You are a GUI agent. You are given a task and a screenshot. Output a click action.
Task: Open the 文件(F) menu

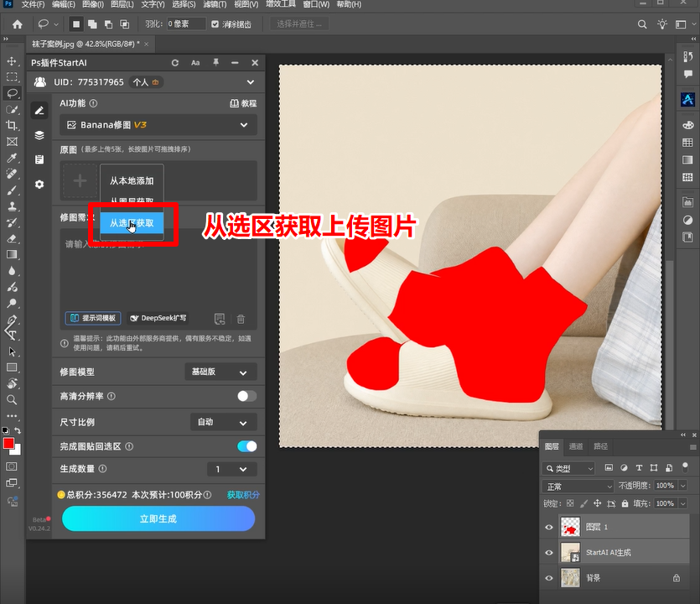[x=33, y=4]
